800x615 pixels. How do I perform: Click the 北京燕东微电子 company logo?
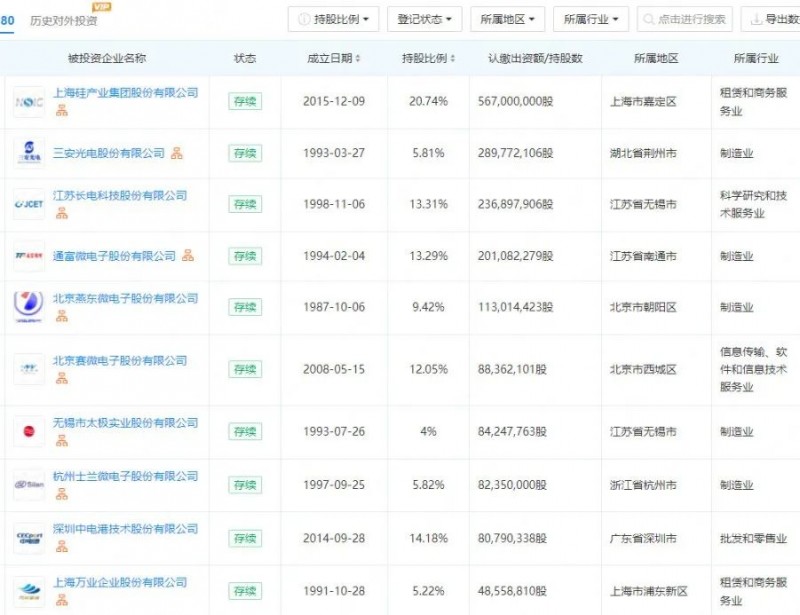[x=29, y=307]
